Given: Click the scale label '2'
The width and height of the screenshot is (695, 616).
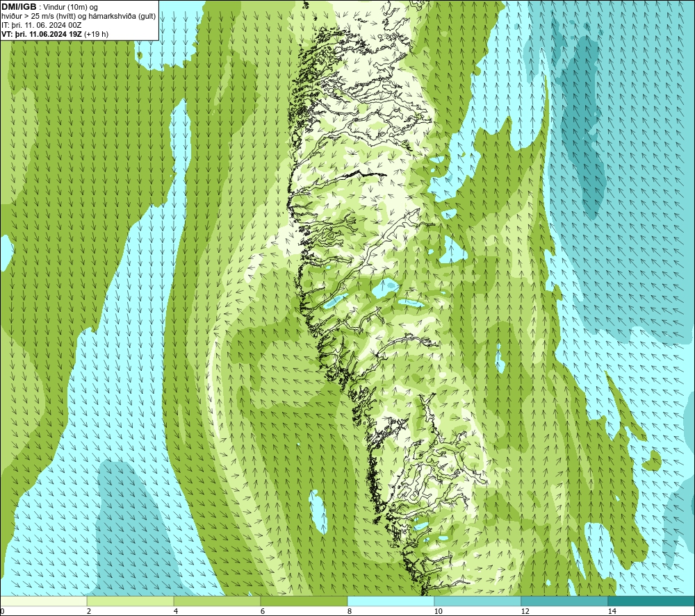Looking at the screenshot, I should coord(89,611).
